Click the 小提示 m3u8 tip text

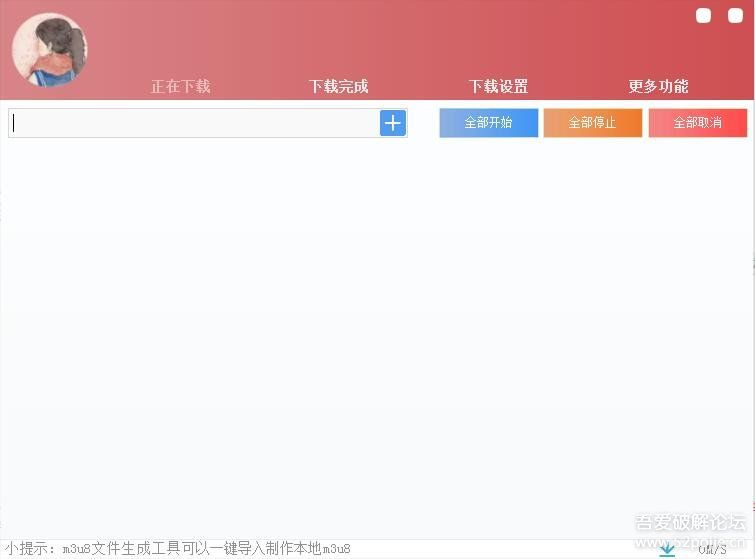tap(176, 549)
